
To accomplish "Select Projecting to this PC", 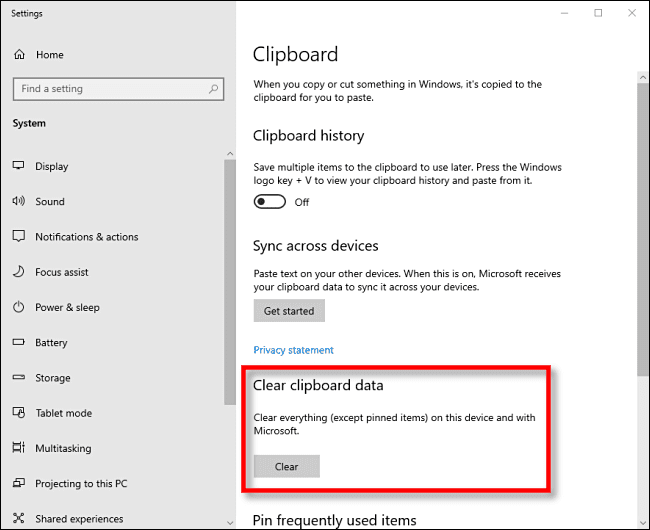I will [x=81, y=484].
